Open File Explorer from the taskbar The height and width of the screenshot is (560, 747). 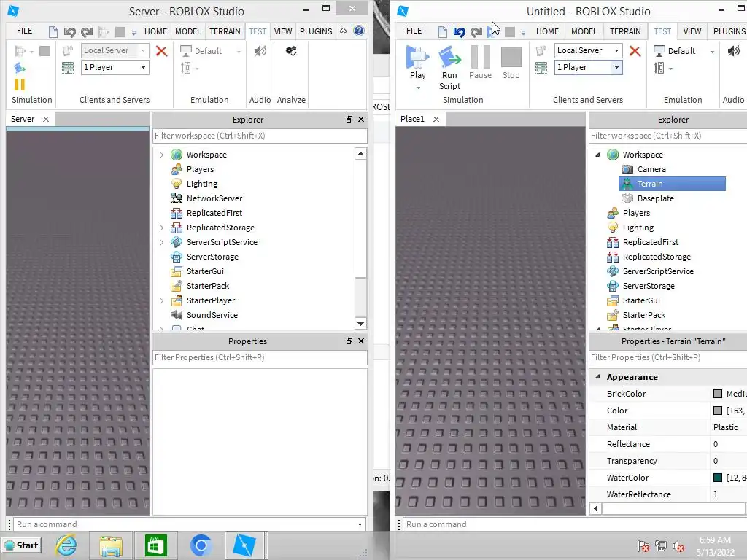(111, 545)
